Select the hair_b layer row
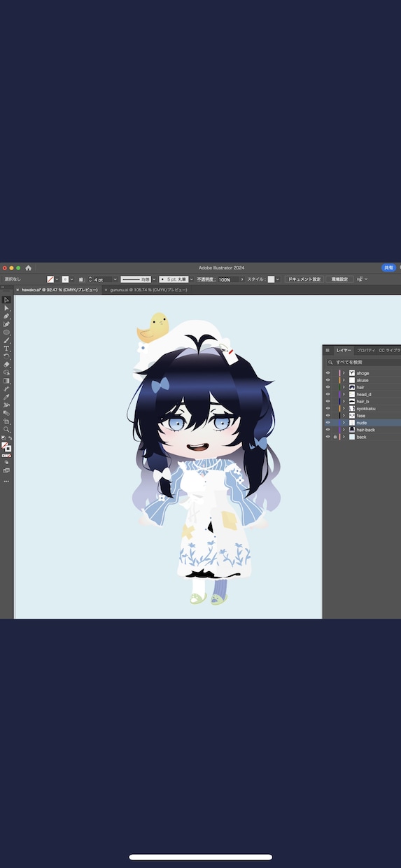This screenshot has width=401, height=868. (362, 401)
